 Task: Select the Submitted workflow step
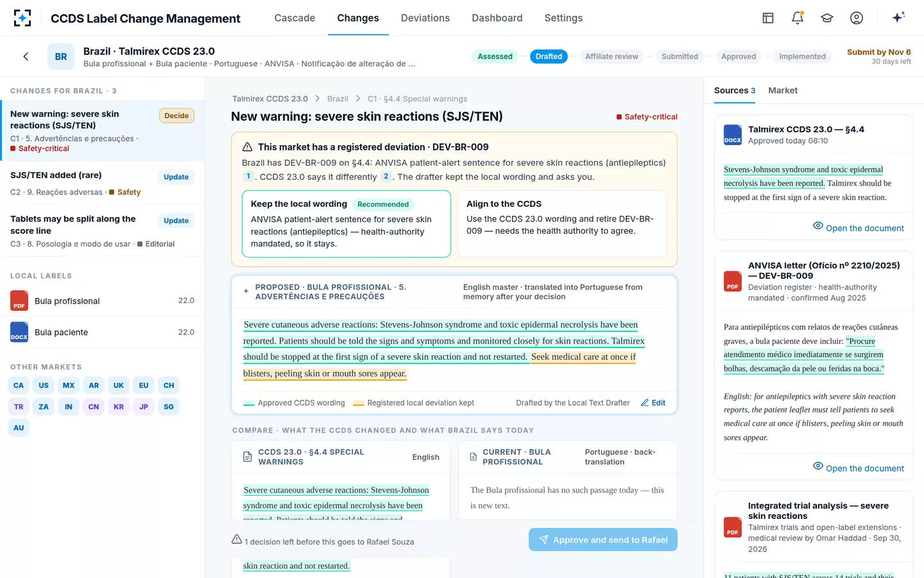click(680, 57)
